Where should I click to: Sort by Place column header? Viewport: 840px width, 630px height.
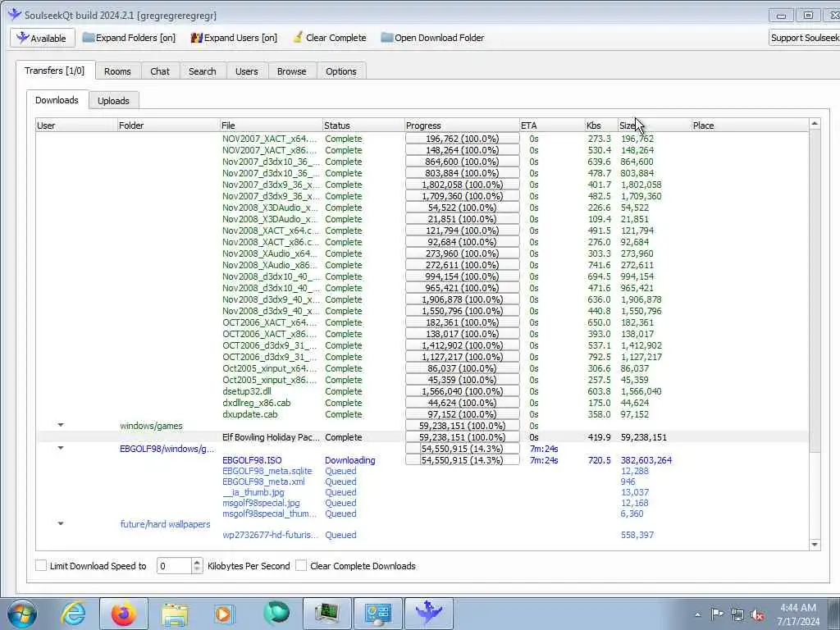click(750, 126)
